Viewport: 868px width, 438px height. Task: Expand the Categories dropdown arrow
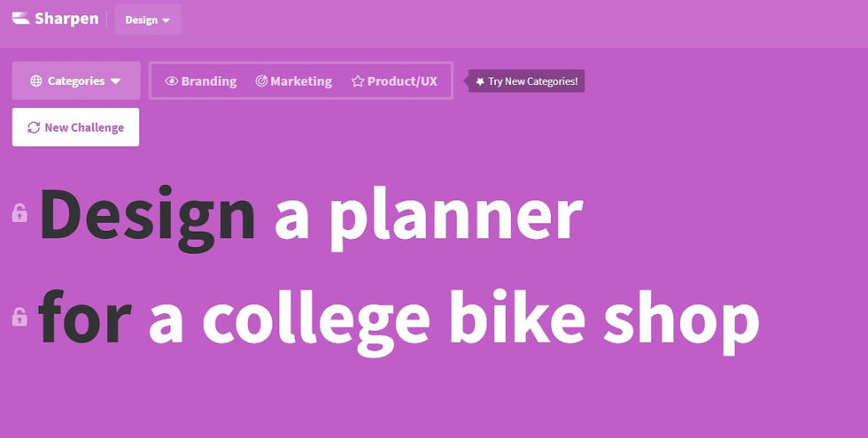116,81
